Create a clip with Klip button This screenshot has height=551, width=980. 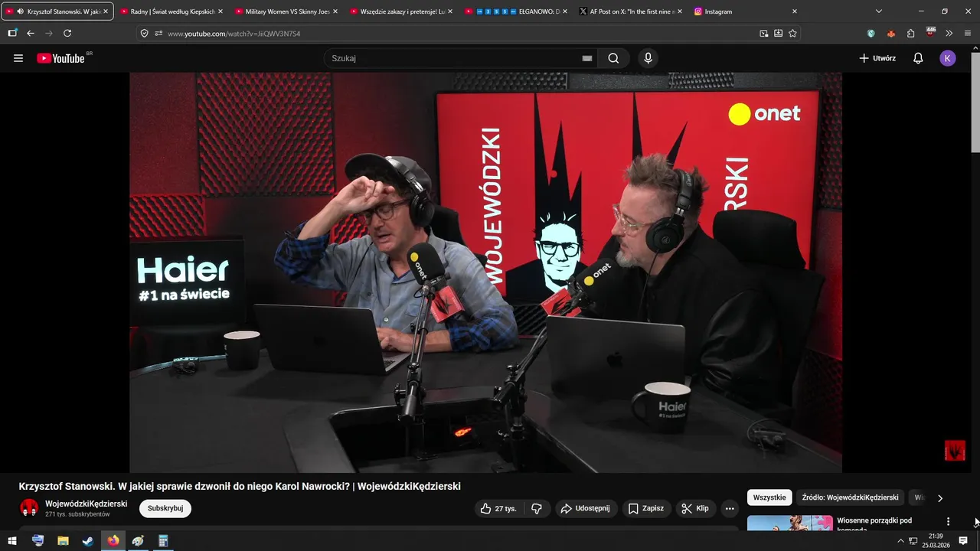point(695,508)
